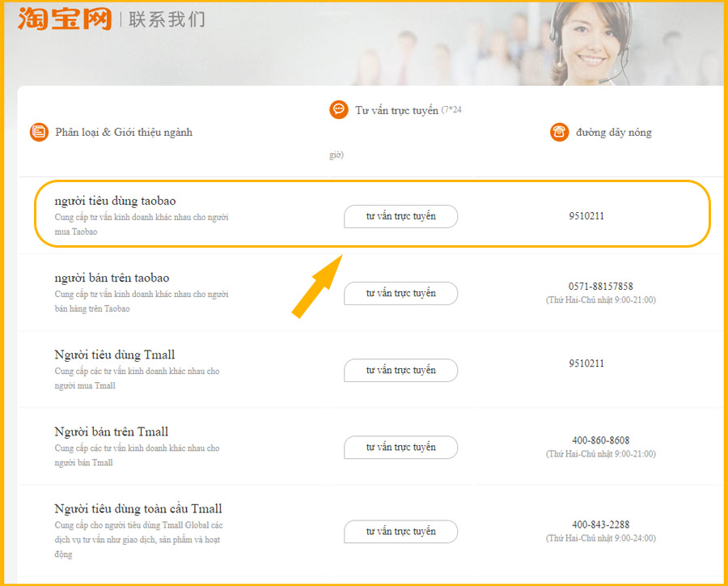Open the Người tiêu dùng Tmall heading
The image size is (728, 586).
tap(114, 355)
